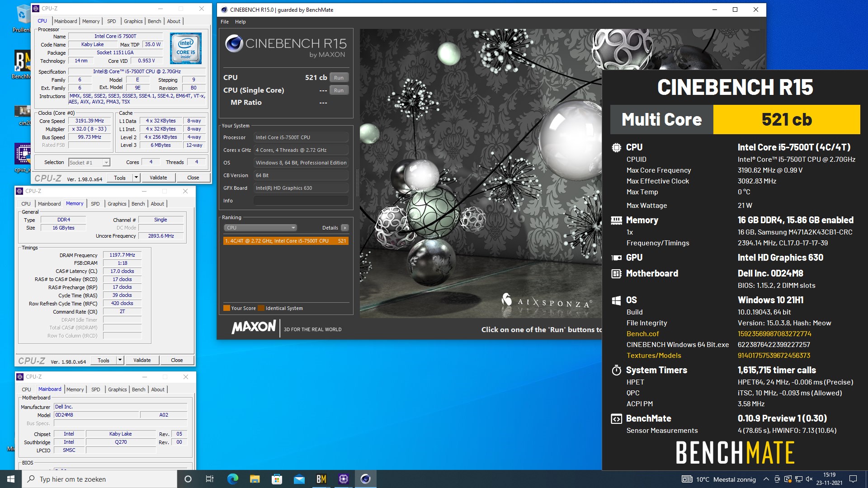Click the Processor field in Your System

pos(301,137)
